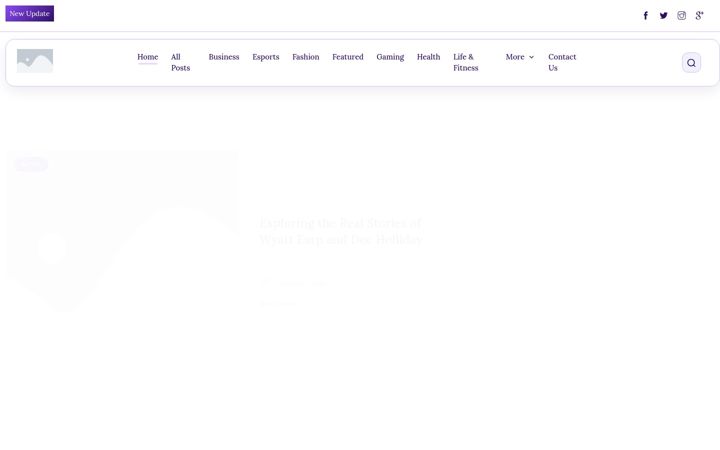Click the New Update badge
Screen dimensions: 720x450
(29, 13)
